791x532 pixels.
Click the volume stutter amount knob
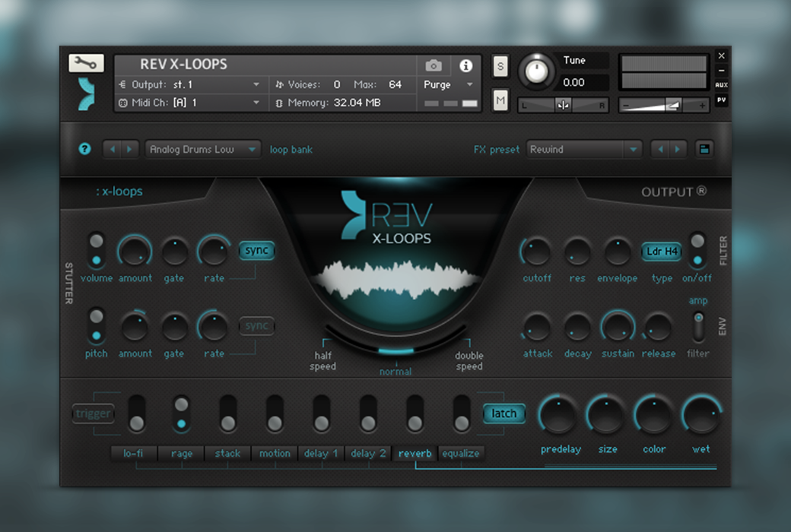point(135,251)
